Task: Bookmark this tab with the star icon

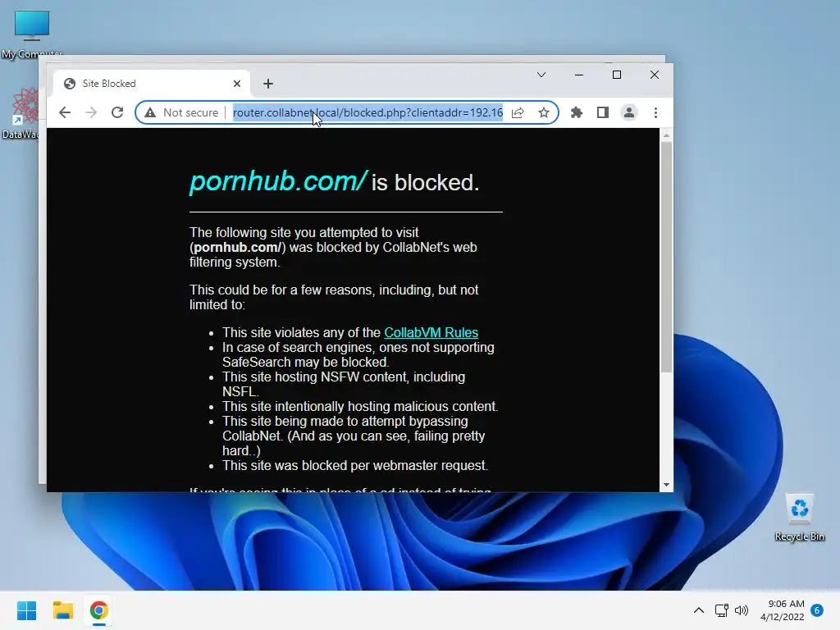Action: [544, 112]
